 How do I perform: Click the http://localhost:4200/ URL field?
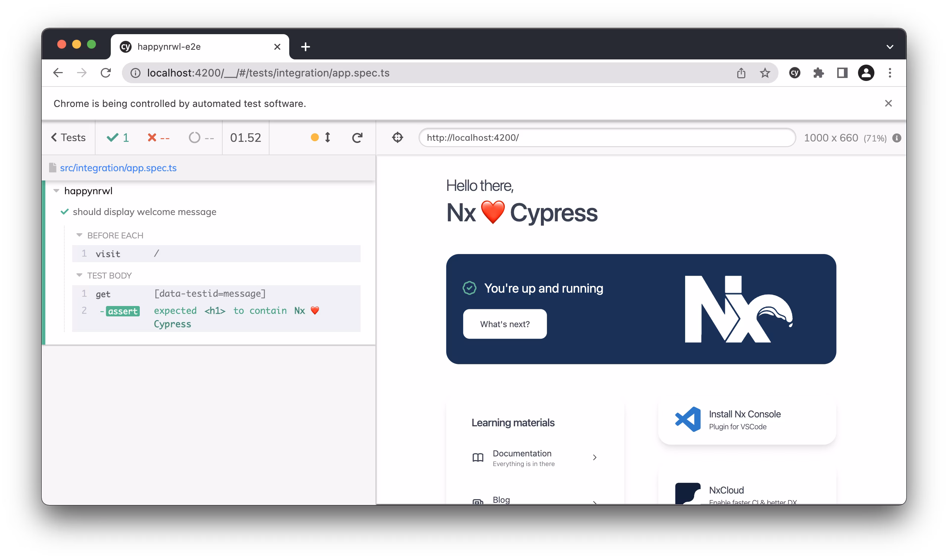[607, 138]
